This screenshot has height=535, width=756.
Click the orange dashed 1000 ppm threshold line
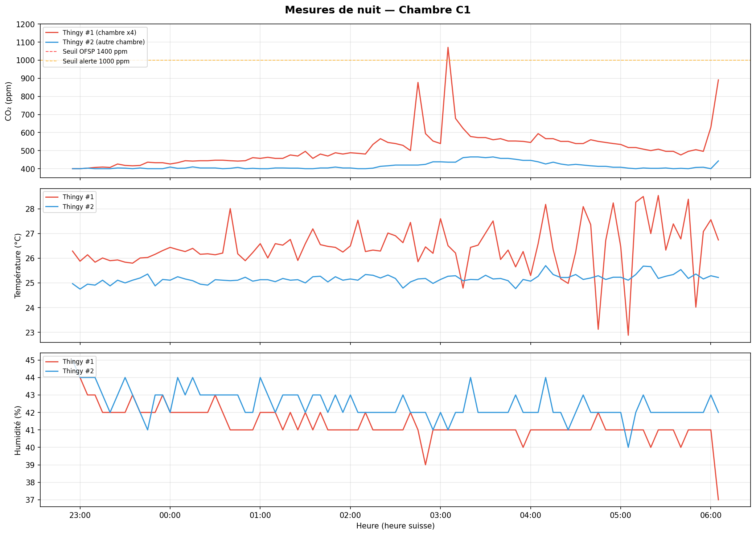[x=395, y=60]
